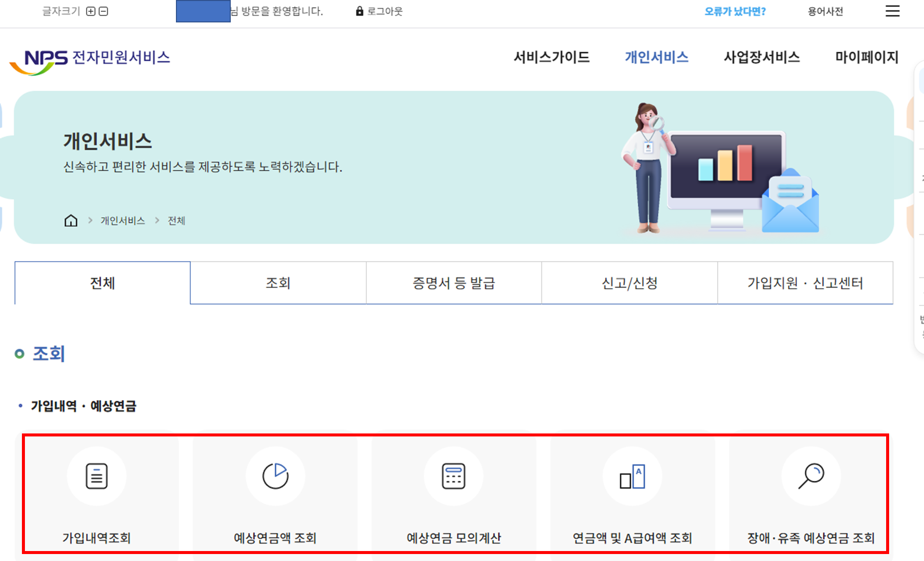Select the 연금액 및 A급여액 조회 icon
This screenshot has width=924, height=561.
pos(632,475)
